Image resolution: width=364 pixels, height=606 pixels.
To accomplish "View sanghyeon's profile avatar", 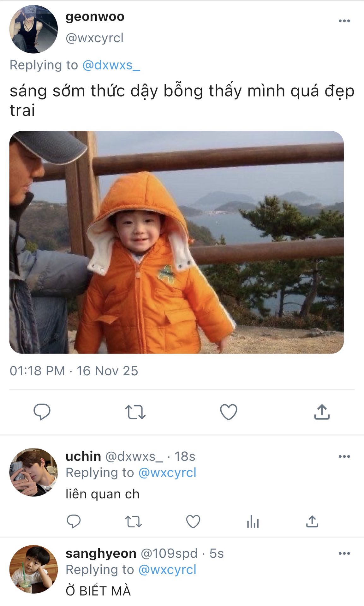I will point(33,569).
